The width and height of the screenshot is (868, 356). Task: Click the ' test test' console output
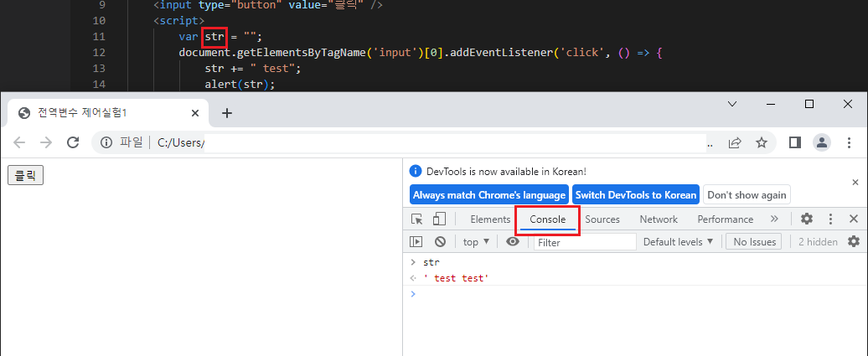[x=456, y=278]
